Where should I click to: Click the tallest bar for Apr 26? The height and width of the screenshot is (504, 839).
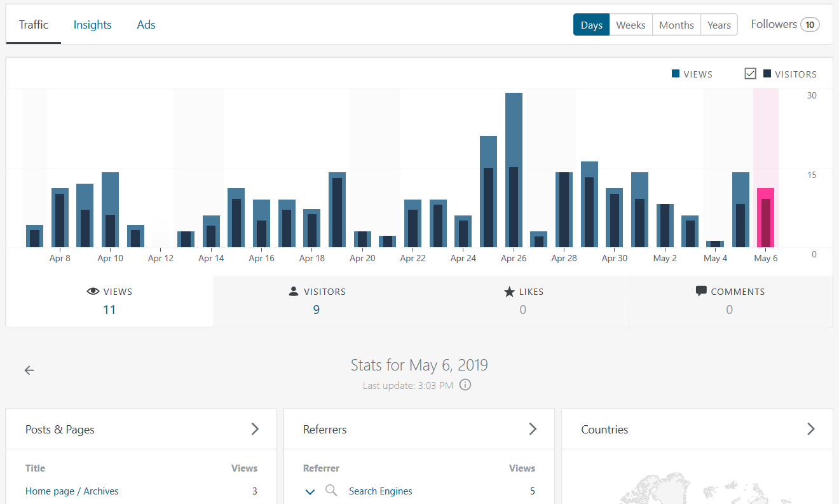514,170
